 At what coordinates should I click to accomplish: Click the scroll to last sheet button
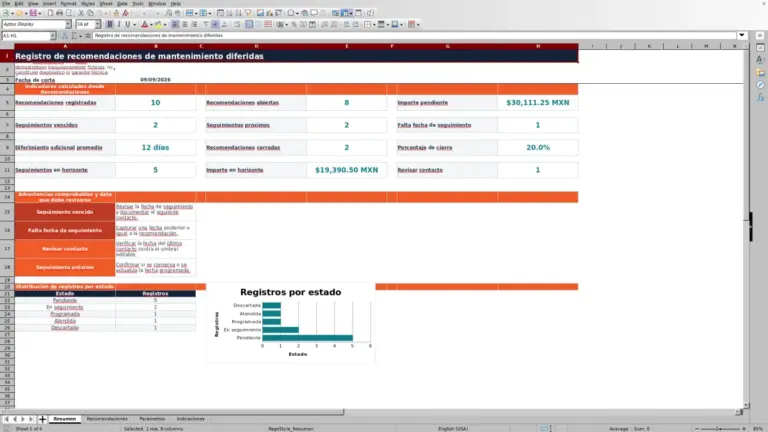tap(31, 419)
